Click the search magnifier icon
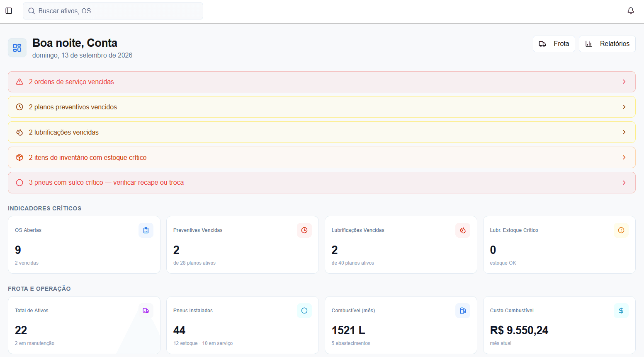 pos(32,11)
